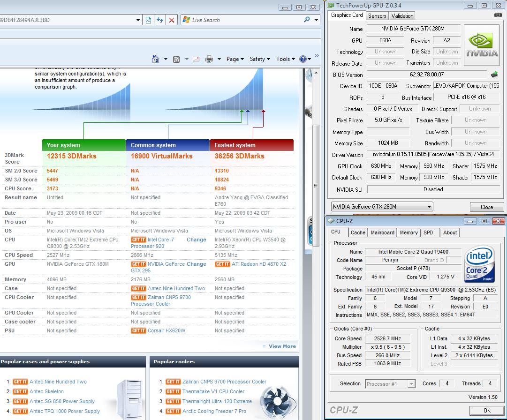Click the Compatibility View icon in the address bar

tap(148, 20)
